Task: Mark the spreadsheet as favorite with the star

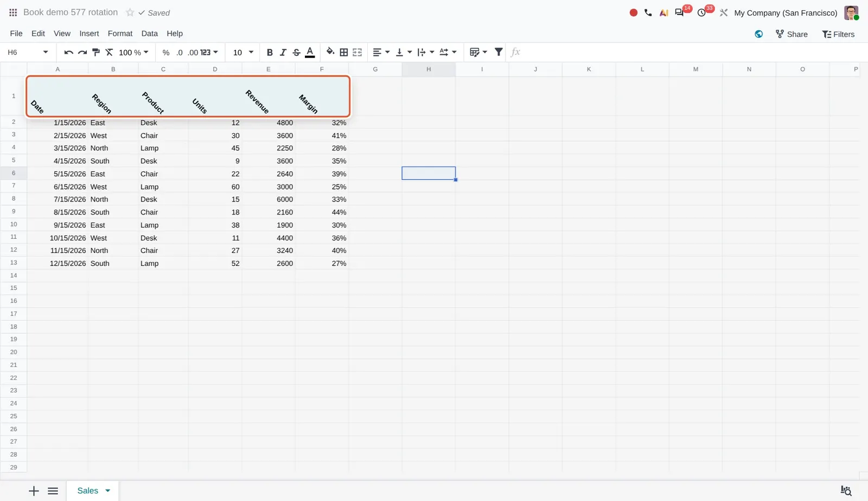Action: [x=130, y=12]
